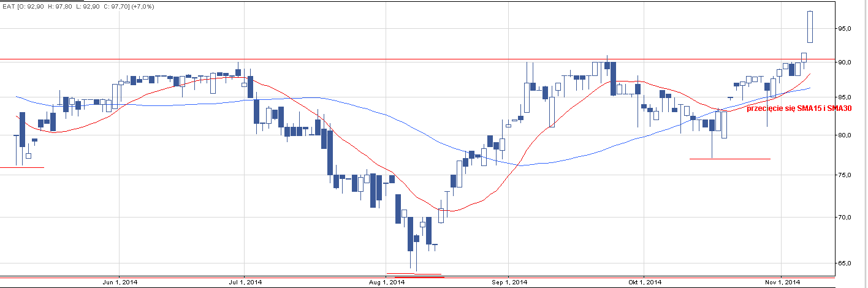
Task: Click the Jun 1, 2014 date label
Action: click(x=119, y=282)
